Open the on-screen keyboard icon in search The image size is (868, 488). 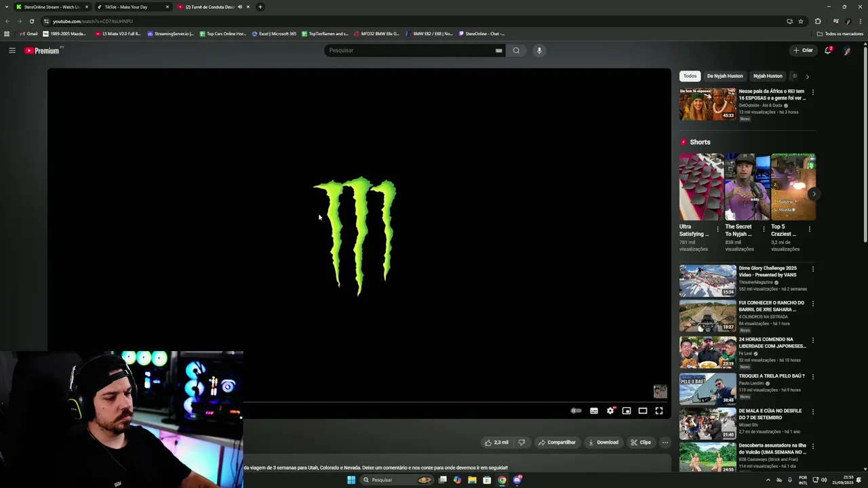[x=498, y=50]
